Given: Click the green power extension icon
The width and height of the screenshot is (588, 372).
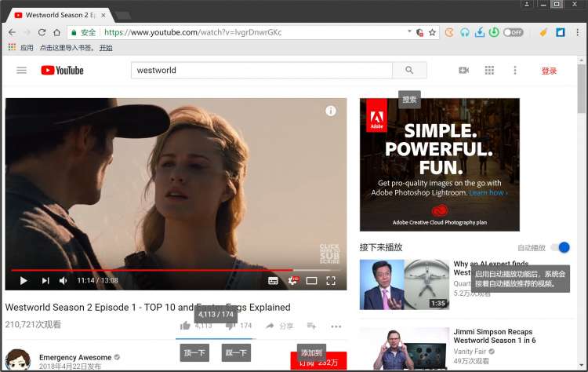Looking at the screenshot, I should [x=494, y=32].
